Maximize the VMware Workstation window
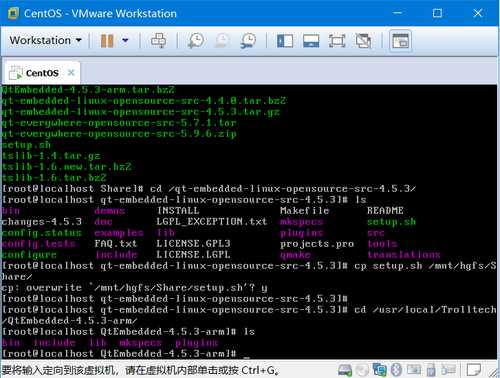 (437, 13)
